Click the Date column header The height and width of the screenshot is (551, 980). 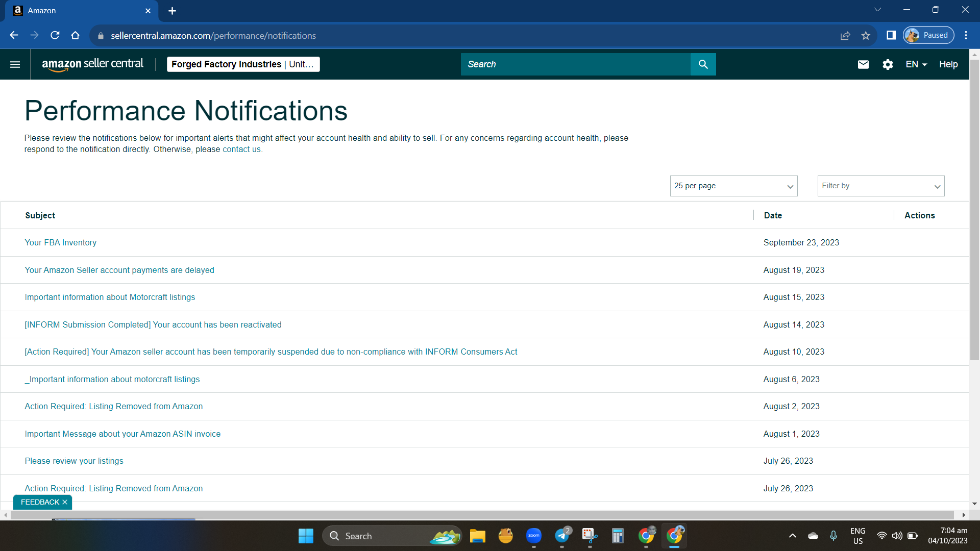pos(773,216)
